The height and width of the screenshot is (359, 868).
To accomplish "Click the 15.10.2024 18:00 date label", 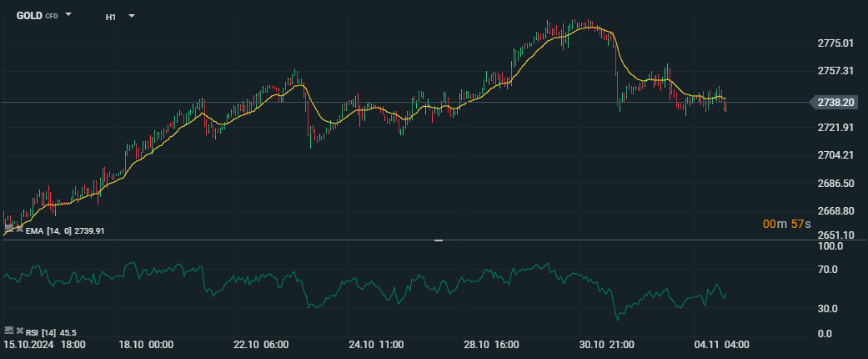I will 44,344.
